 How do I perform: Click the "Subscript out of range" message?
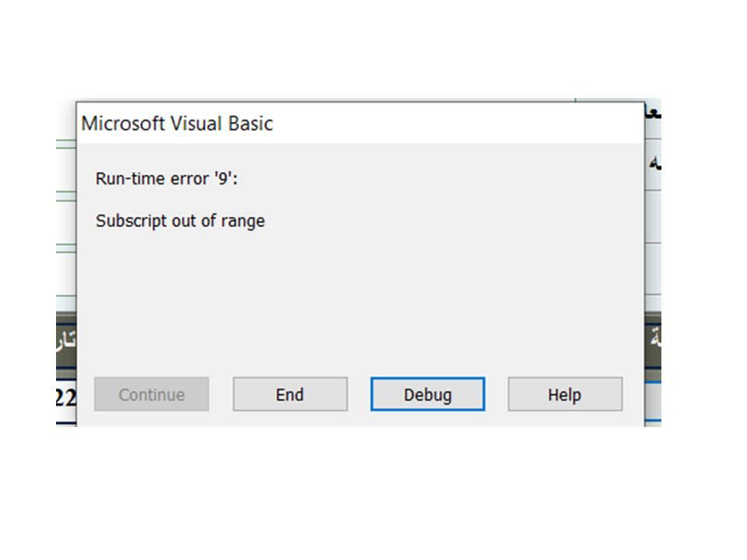(x=180, y=221)
